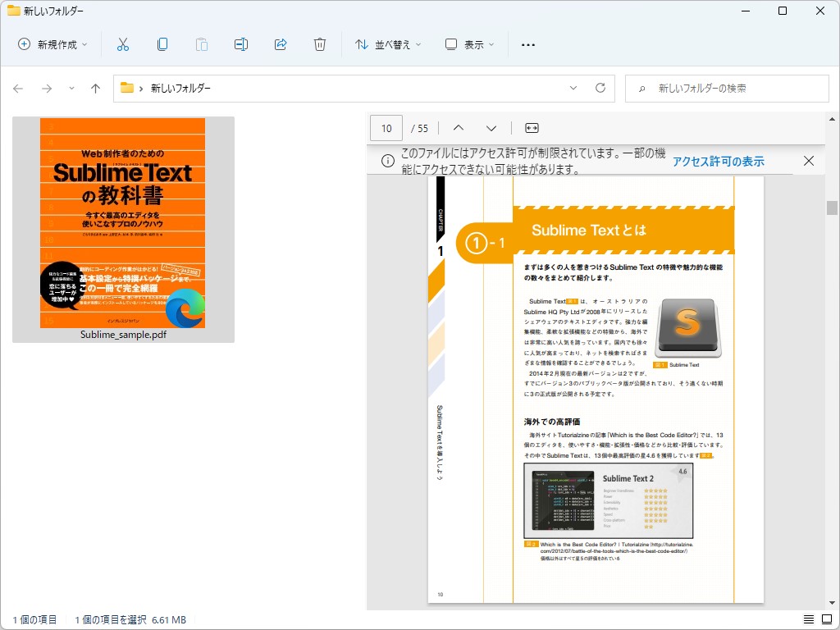
Task: Open the 表示 dropdown arrow
Action: coord(492,44)
